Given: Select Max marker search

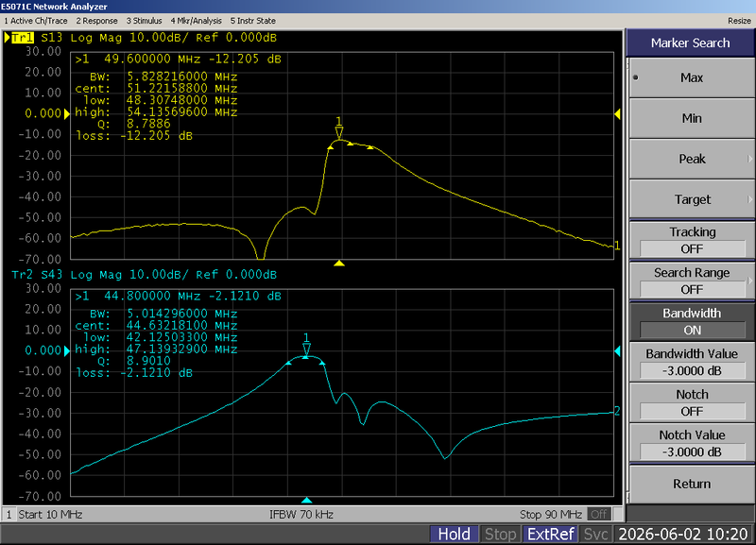Looking at the screenshot, I should pyautogui.click(x=692, y=77).
